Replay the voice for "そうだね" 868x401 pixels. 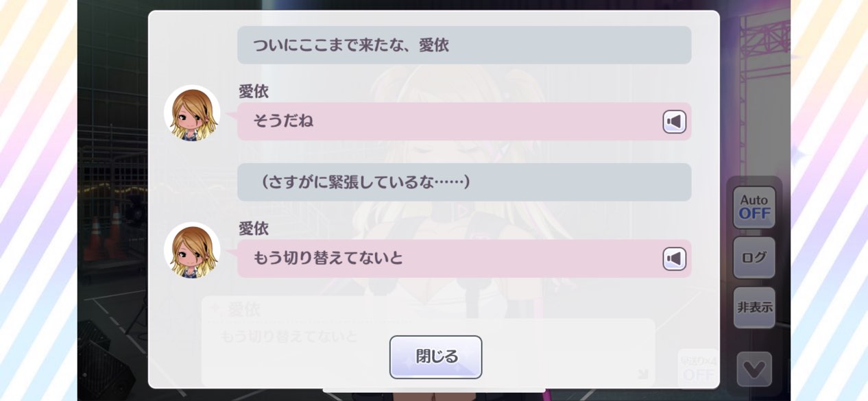[674, 122]
